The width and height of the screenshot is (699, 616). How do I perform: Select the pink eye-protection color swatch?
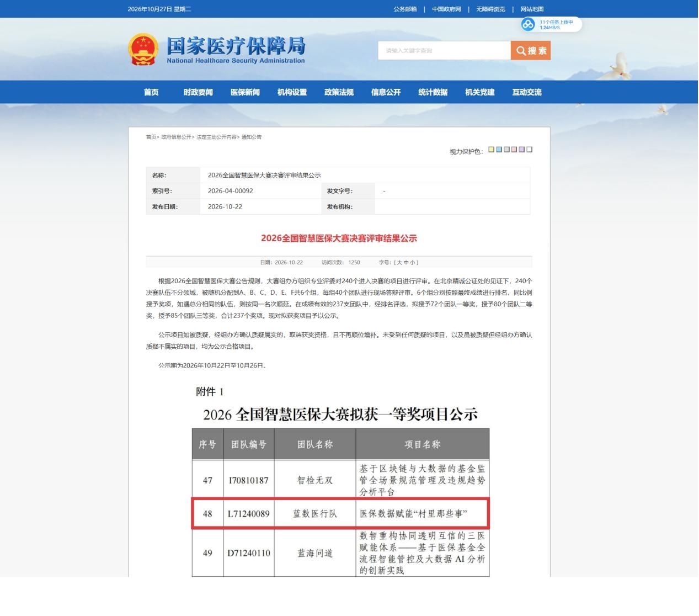pyautogui.click(x=514, y=150)
